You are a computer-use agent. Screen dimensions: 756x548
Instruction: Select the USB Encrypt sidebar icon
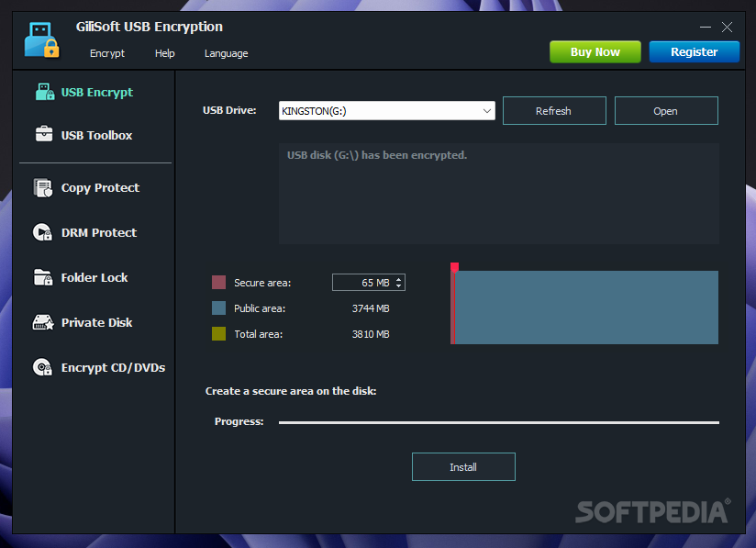[45, 92]
